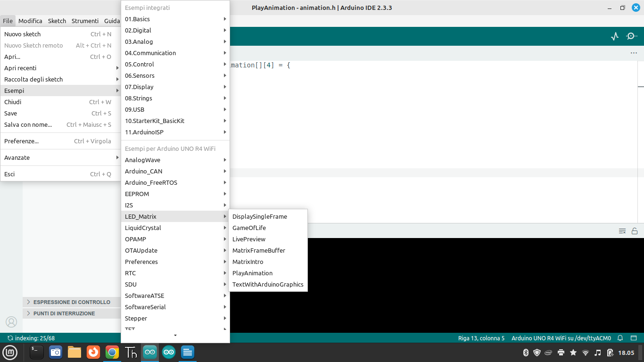The height and width of the screenshot is (362, 644).
Task: Open the TextWithArduinoGraphics example
Action: 268,284
